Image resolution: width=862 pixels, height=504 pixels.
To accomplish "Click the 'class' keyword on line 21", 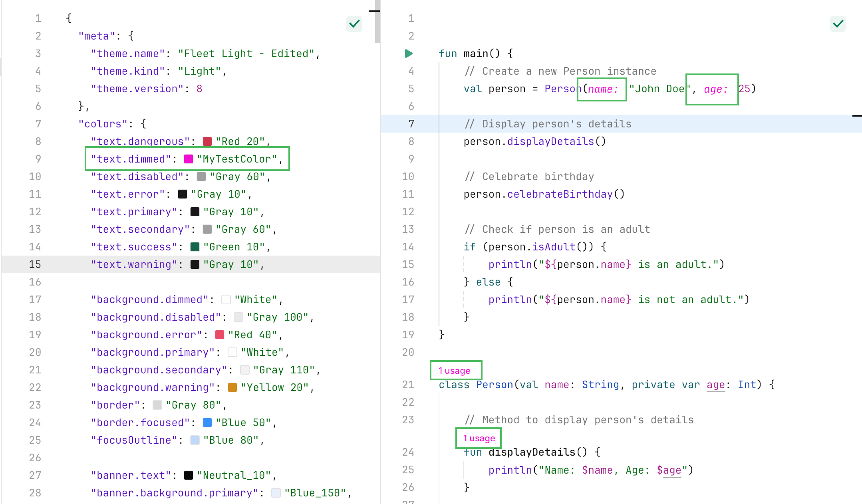I will click(454, 385).
